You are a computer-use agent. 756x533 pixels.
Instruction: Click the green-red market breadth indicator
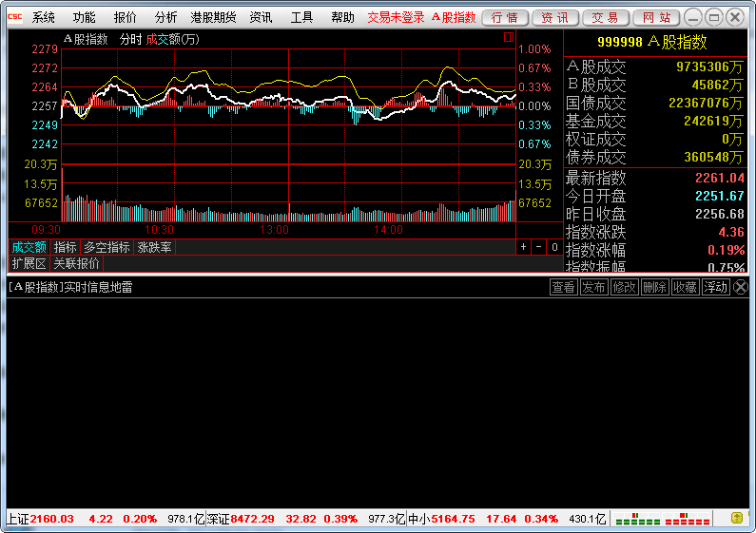point(663,519)
